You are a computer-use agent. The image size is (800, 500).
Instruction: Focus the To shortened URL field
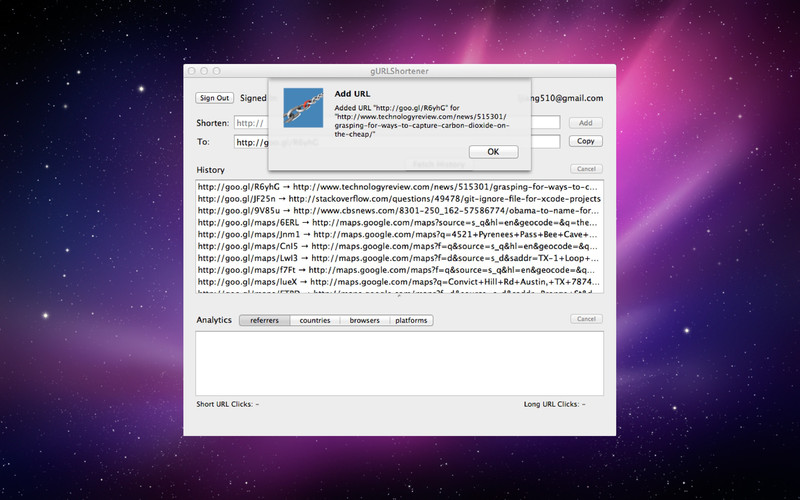click(397, 142)
